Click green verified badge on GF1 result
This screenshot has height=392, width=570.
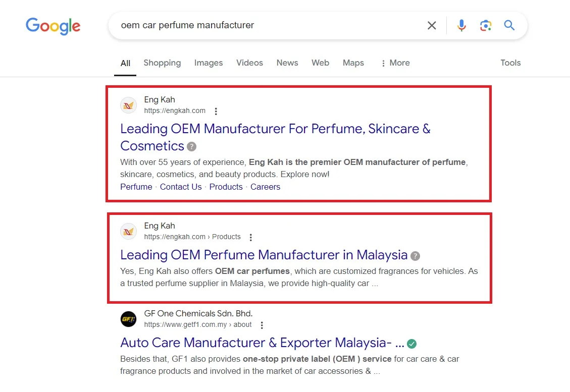[x=412, y=344]
